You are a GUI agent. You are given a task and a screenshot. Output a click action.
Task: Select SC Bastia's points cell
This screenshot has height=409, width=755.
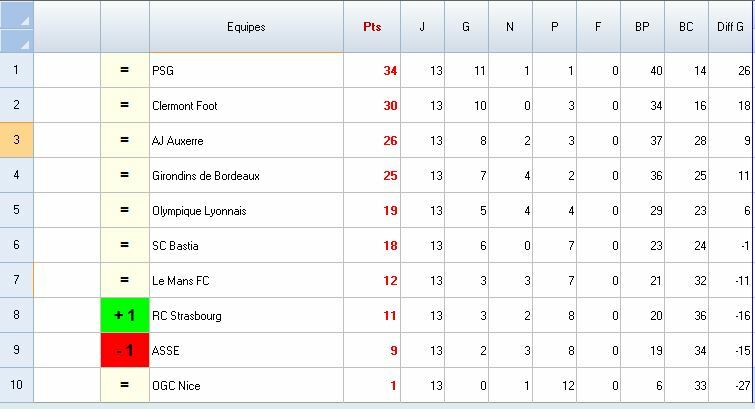click(x=372, y=246)
